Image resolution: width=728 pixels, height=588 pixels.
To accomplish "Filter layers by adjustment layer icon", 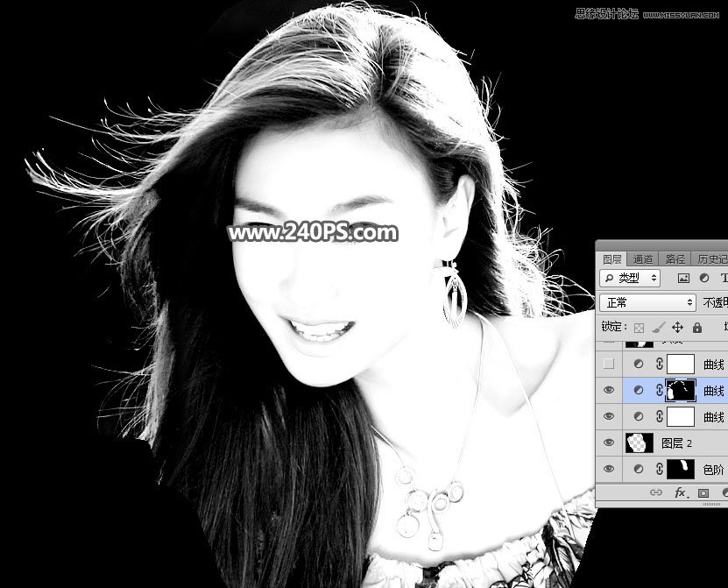I will pyautogui.click(x=703, y=278).
